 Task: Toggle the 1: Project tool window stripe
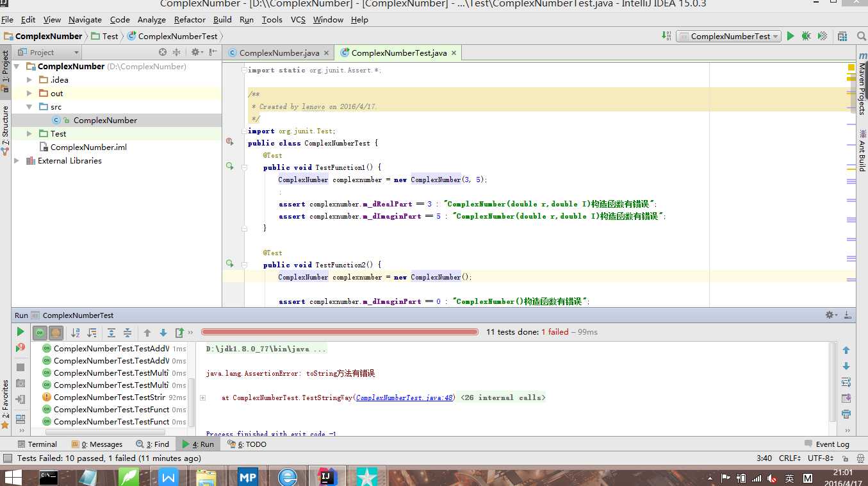click(x=5, y=67)
